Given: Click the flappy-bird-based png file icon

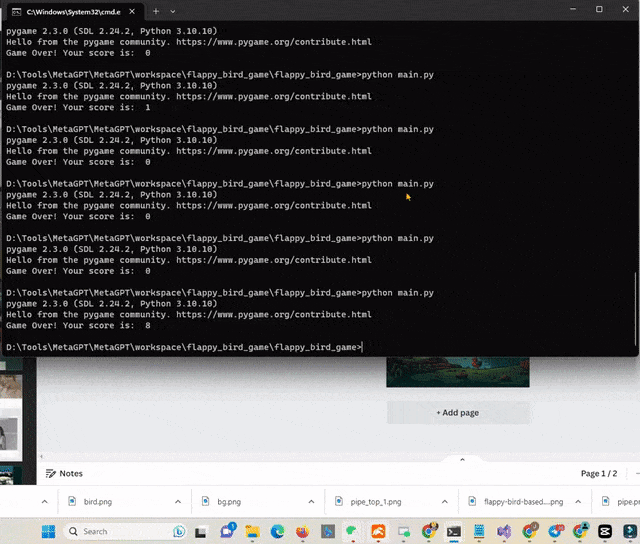Looking at the screenshot, I should 472,501.
